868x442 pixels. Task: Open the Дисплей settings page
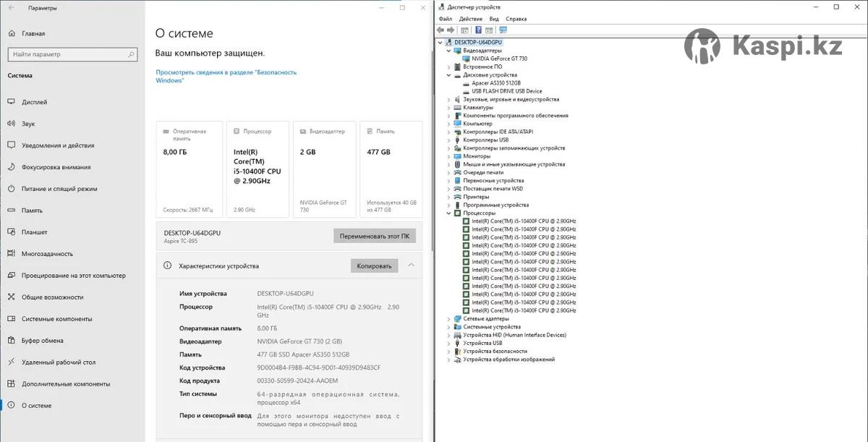(34, 102)
